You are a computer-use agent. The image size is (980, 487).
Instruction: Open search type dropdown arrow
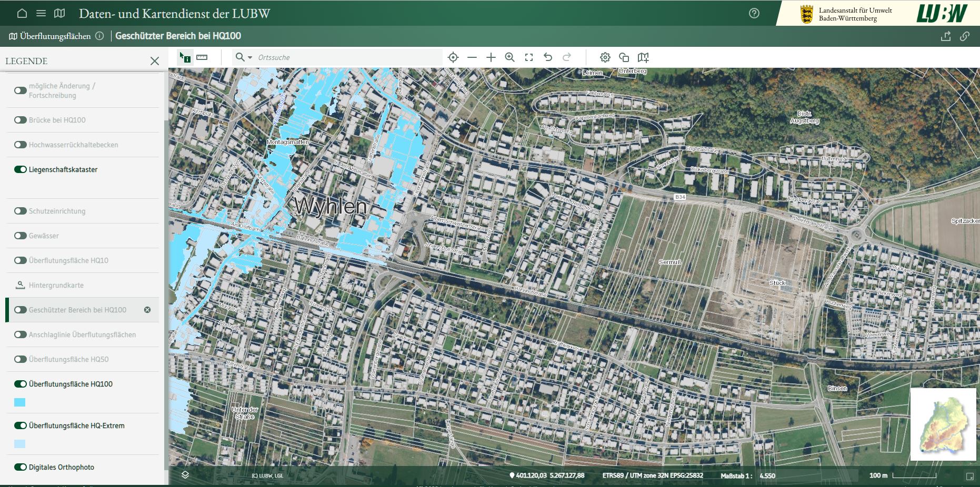[x=250, y=57]
